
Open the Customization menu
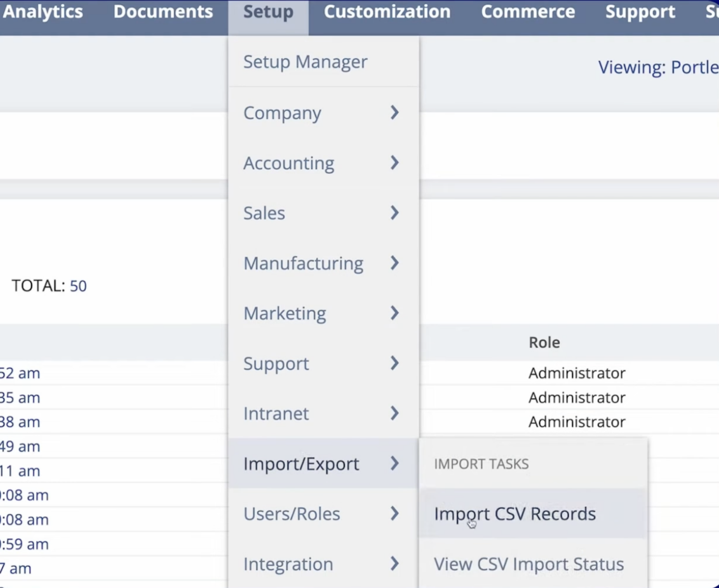coord(387,12)
